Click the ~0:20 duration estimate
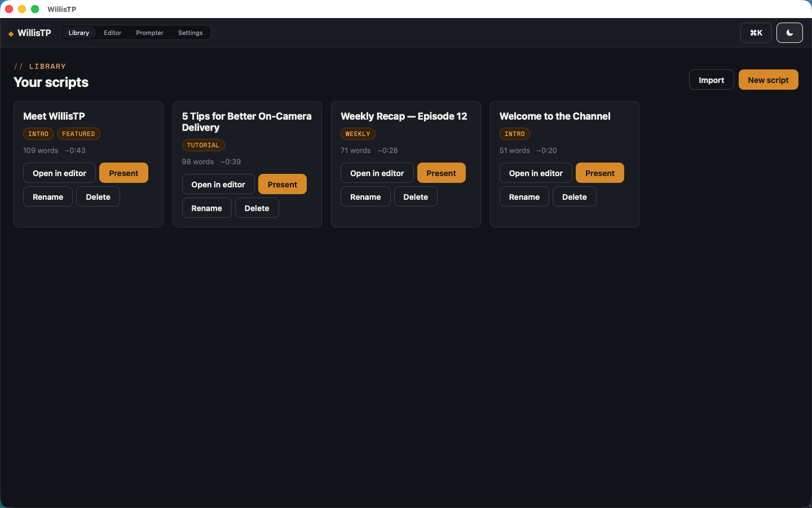812x508 pixels. point(546,150)
